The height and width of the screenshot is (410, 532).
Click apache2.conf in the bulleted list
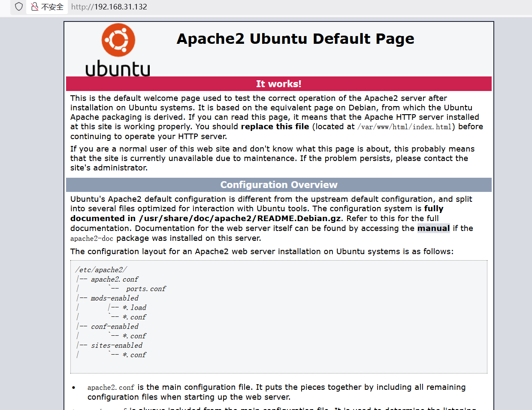pyautogui.click(x=111, y=387)
